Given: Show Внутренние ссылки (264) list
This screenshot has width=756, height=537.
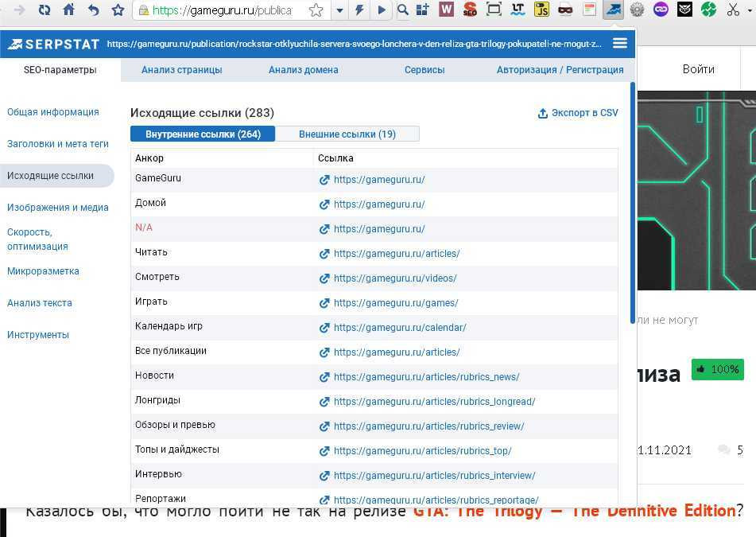Looking at the screenshot, I should [203, 134].
